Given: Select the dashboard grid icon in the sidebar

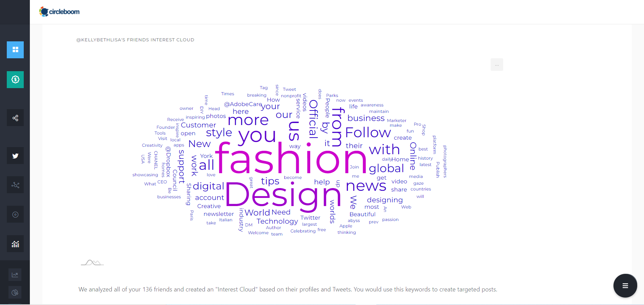Looking at the screenshot, I should click(x=15, y=50).
